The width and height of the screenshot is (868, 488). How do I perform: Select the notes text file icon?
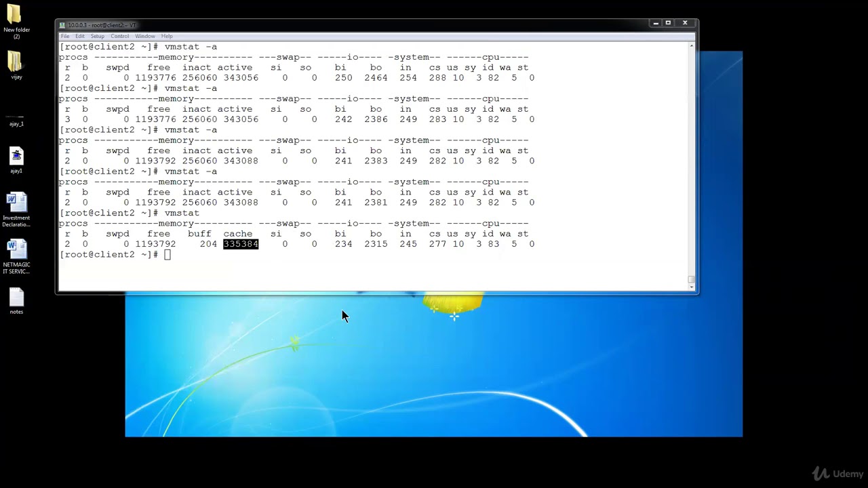click(x=16, y=302)
